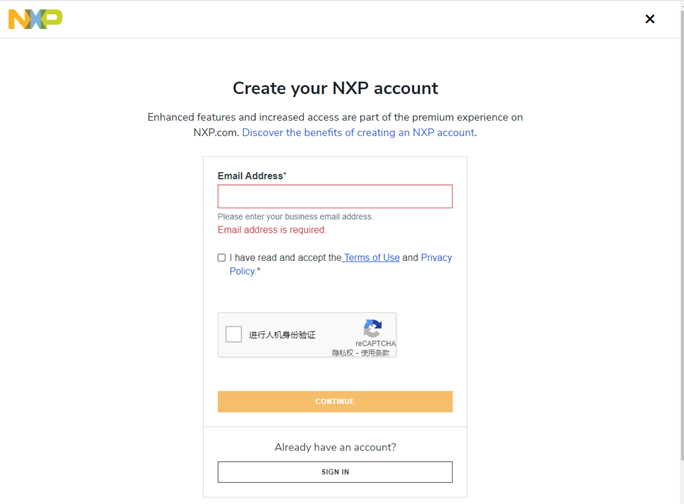Click the reCAPTCHA arrows logo
684x504 pixels.
tap(373, 328)
